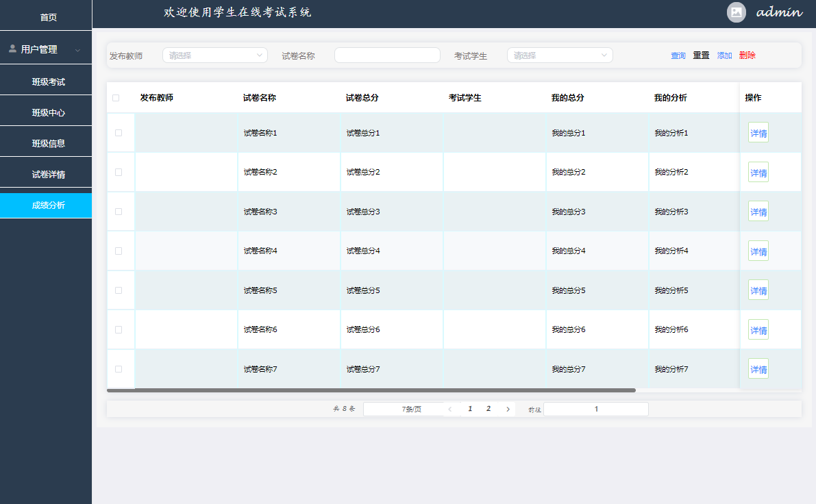Open the 发布教师 dropdown filter
Screen dimensions: 816x504
pos(215,55)
